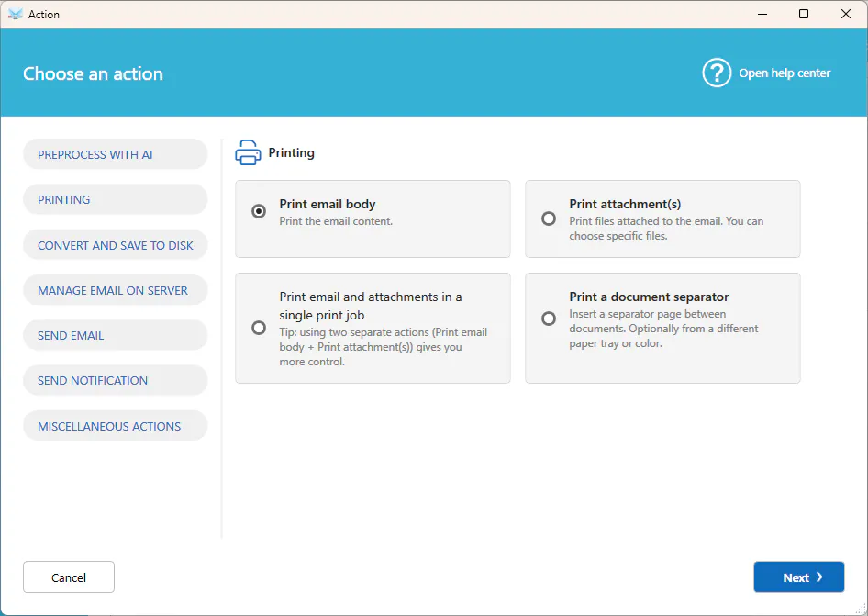
Task: Click the Next button
Action: (x=799, y=577)
